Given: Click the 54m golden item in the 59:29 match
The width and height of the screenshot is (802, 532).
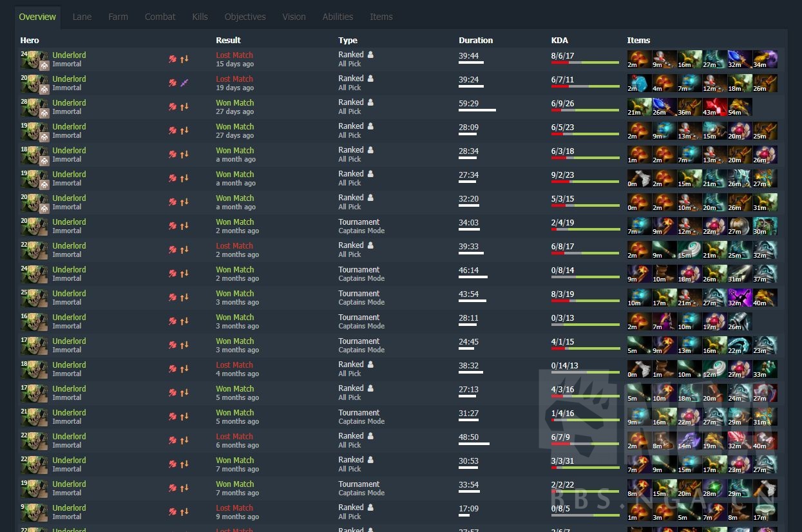Looking at the screenshot, I should click(740, 107).
